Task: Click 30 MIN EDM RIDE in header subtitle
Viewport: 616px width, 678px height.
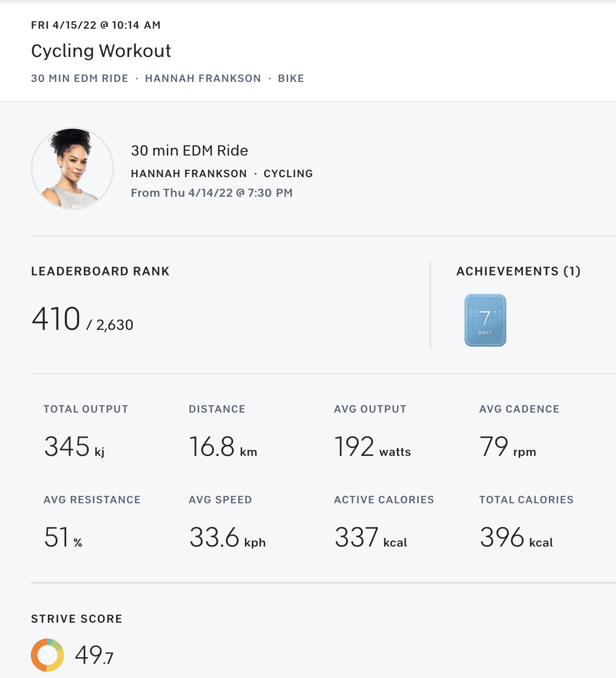Action: pyautogui.click(x=79, y=79)
